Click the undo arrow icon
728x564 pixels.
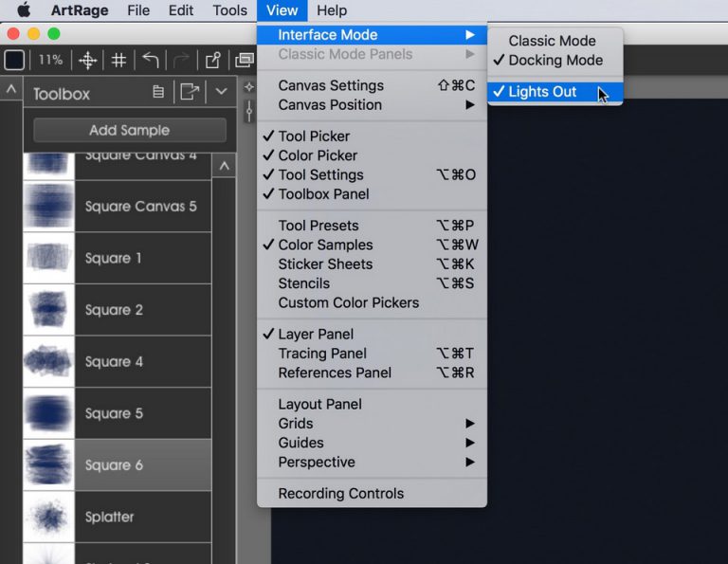click(151, 60)
